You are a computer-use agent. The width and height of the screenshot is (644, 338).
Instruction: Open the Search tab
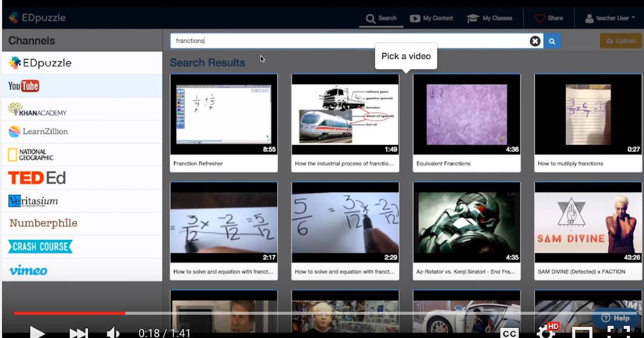coord(381,18)
